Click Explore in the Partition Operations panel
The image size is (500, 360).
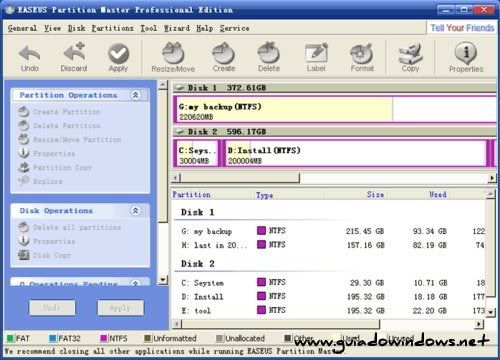(40, 181)
